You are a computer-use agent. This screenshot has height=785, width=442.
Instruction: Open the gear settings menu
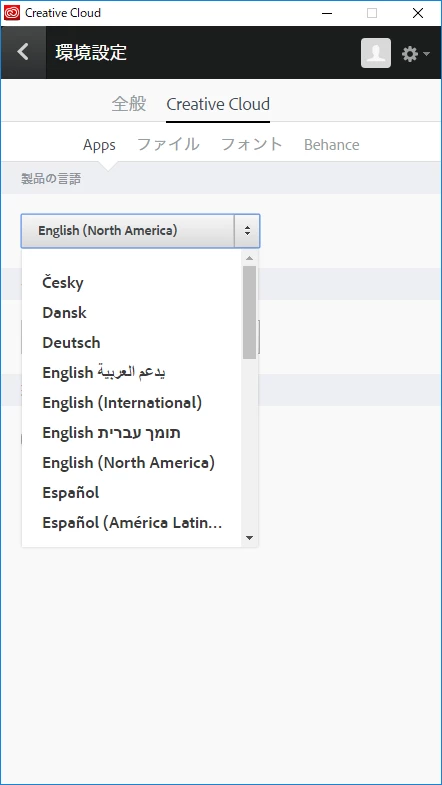pos(415,54)
